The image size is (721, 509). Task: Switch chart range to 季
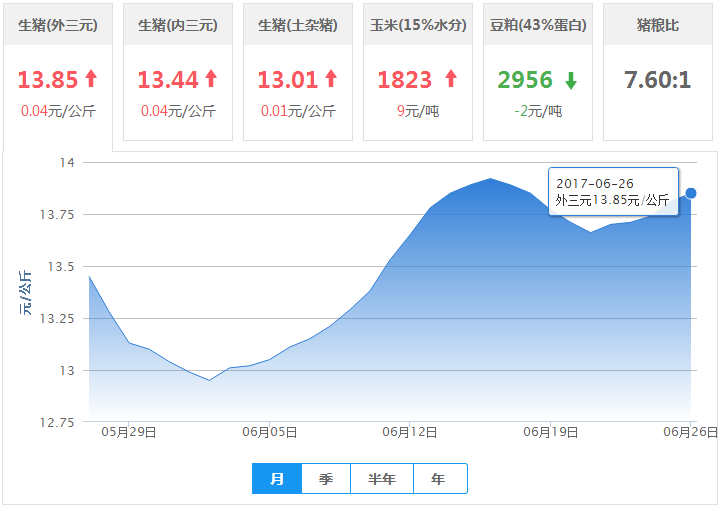(326, 479)
